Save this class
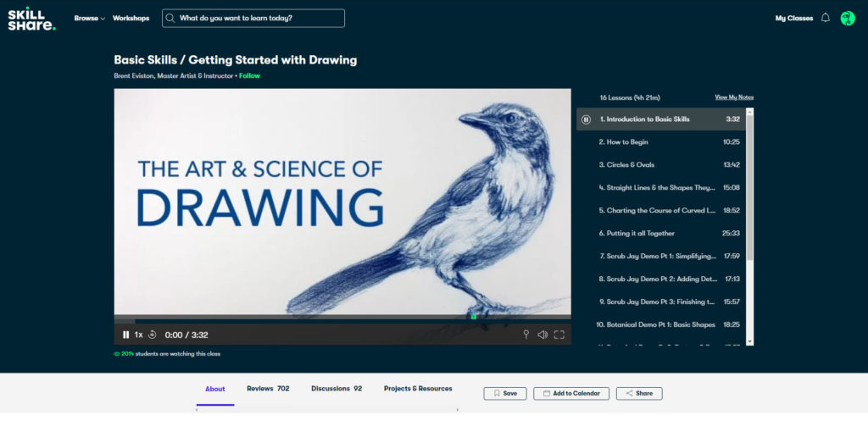868x426 pixels. (505, 393)
